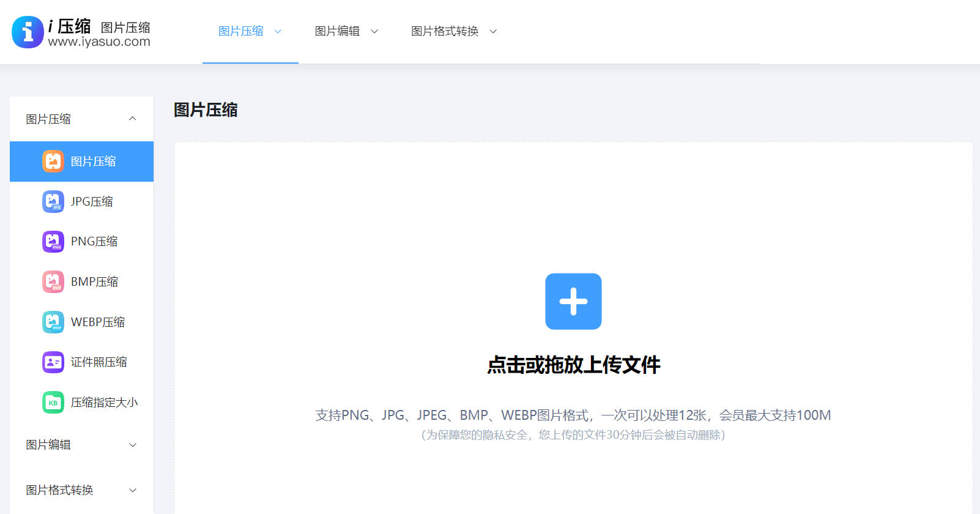Screen dimensions: 980x514
Task: Open the 证件照压缩 ID card icon
Action: coord(53,362)
